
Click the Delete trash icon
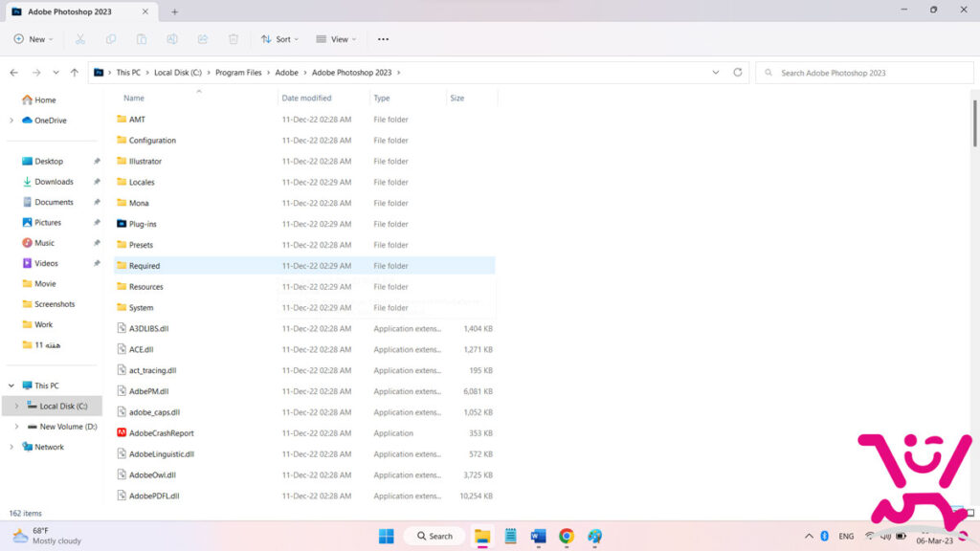(x=234, y=39)
